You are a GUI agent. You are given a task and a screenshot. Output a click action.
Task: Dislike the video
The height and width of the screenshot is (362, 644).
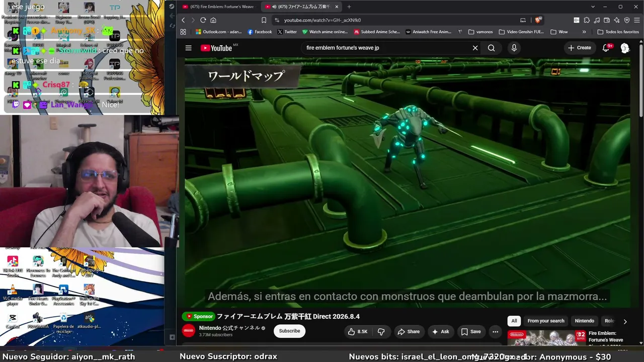(381, 332)
